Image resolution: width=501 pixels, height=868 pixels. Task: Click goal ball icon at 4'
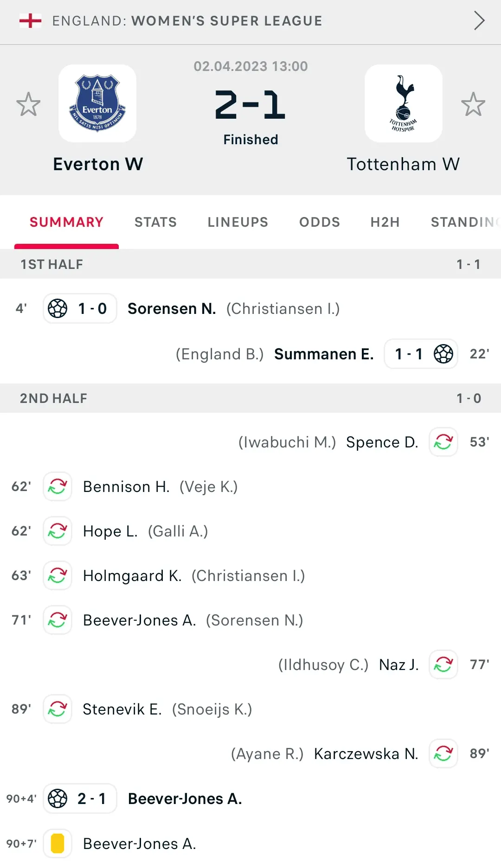coord(58,308)
